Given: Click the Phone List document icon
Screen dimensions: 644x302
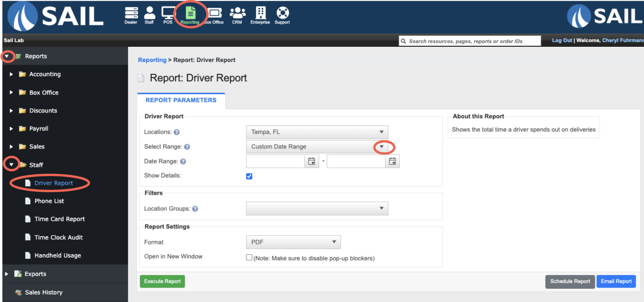Looking at the screenshot, I should point(28,201).
